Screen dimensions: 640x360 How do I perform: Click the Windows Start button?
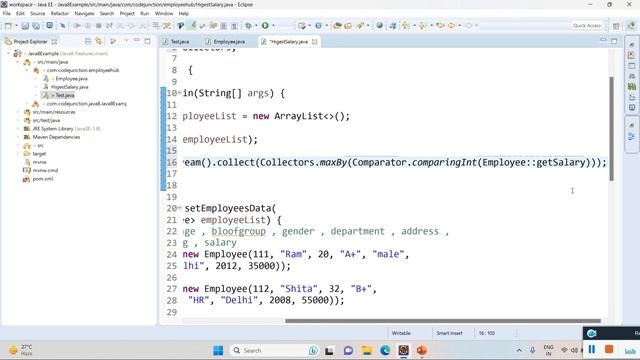tap(218, 350)
